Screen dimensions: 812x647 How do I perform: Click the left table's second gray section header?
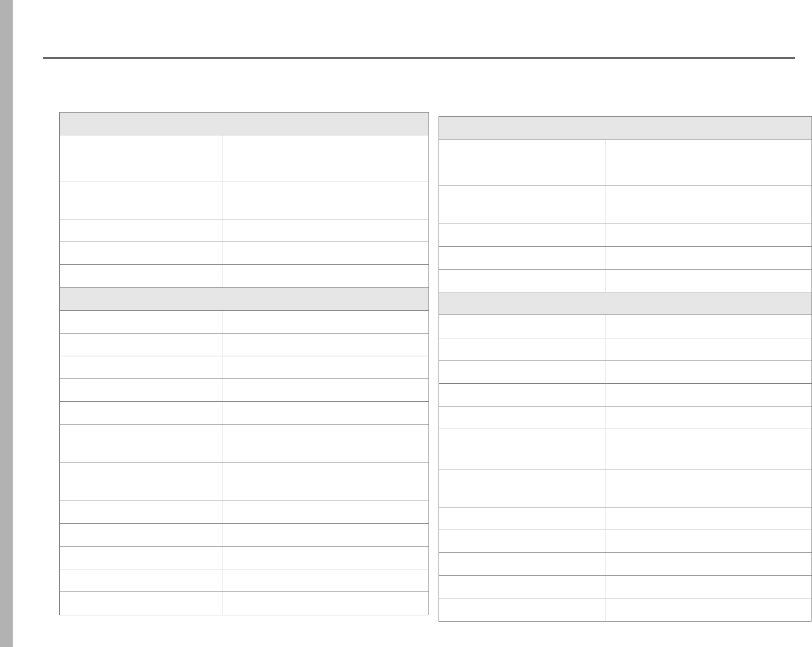(x=244, y=299)
